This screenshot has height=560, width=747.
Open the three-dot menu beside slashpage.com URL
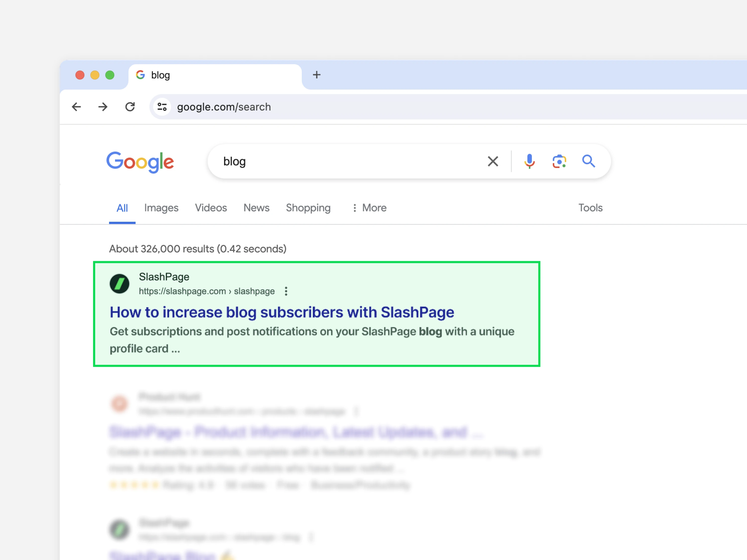pos(286,291)
